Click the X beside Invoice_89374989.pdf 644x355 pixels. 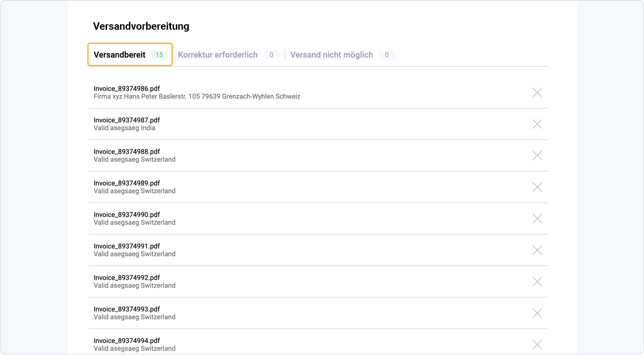pyautogui.click(x=537, y=187)
